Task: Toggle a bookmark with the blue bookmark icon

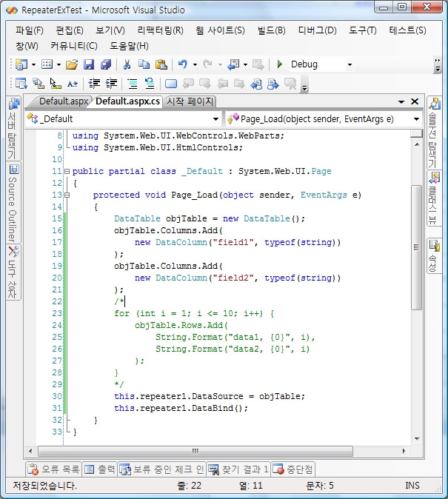Action: [x=171, y=84]
